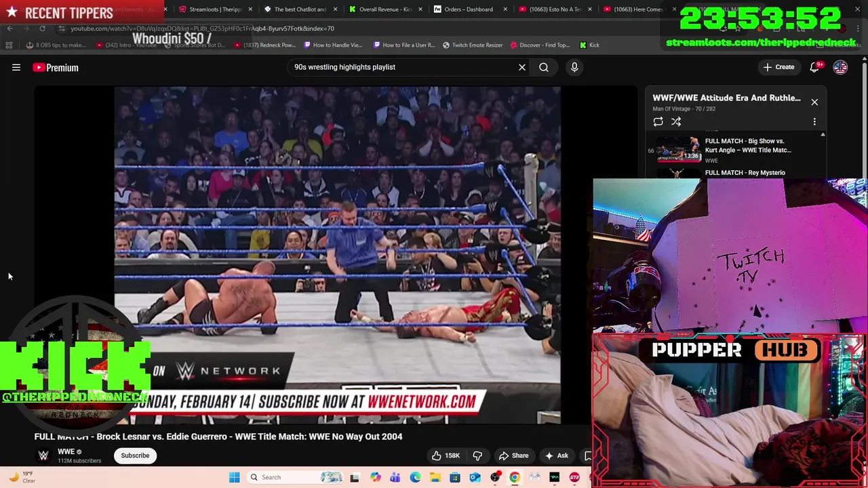Close the Streamloots tab
The image size is (868, 488).
pyautogui.click(x=251, y=9)
